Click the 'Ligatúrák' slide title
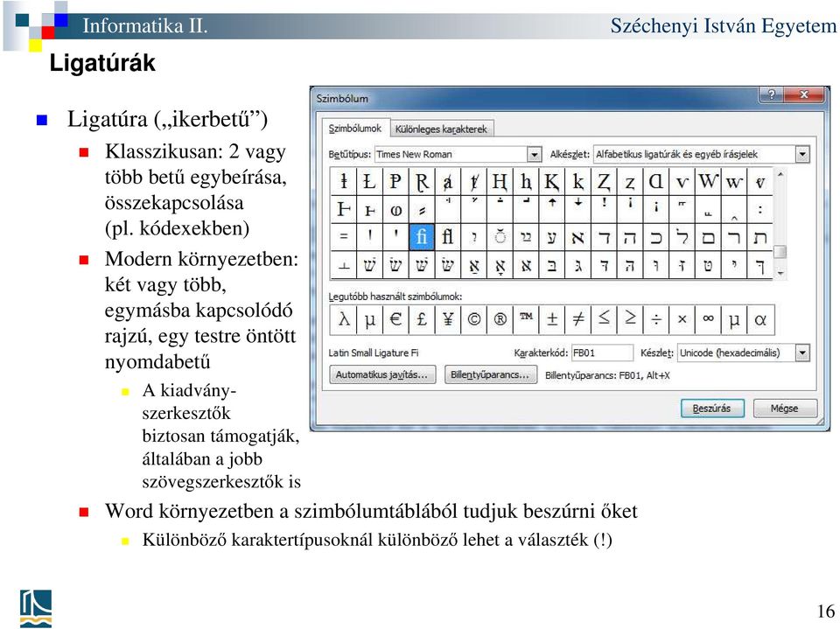This screenshot has width=840, height=629. coord(102,63)
